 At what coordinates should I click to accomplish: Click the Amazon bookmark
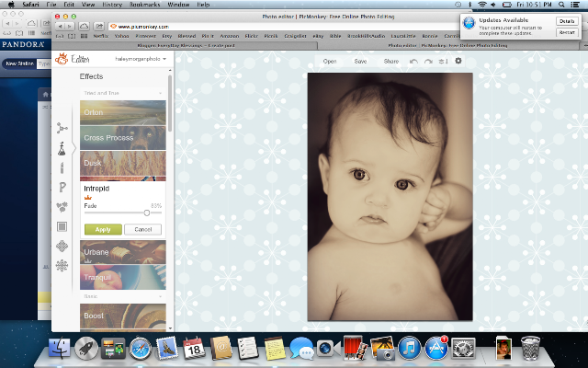point(229,36)
